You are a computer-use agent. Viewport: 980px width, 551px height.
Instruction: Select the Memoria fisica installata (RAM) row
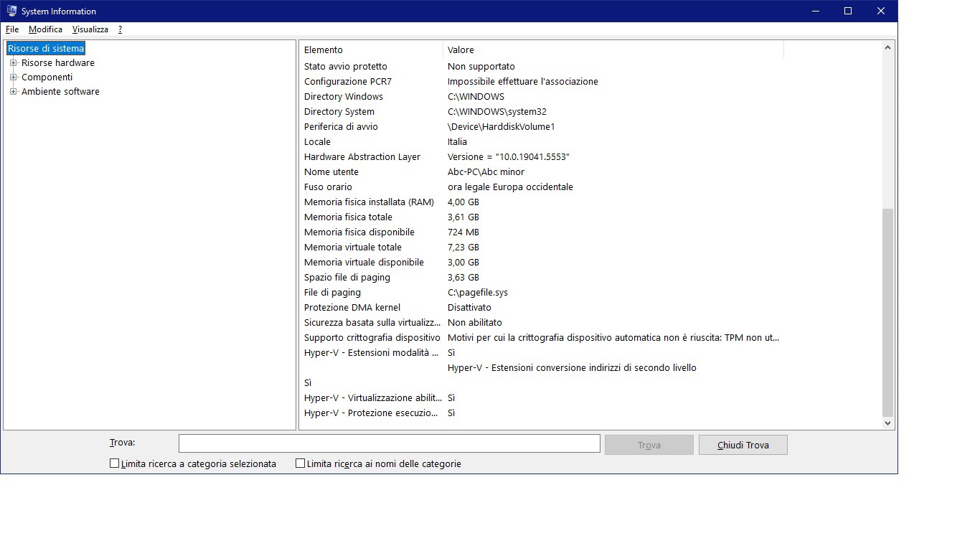tap(543, 202)
